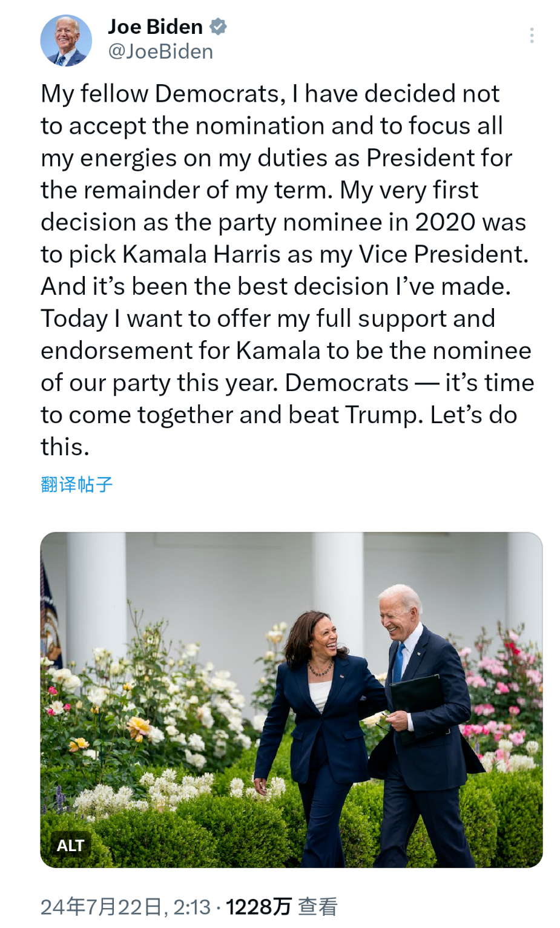This screenshot has height=928, width=560.
Task: Tap the ALT badge on the photo
Action: 70,845
